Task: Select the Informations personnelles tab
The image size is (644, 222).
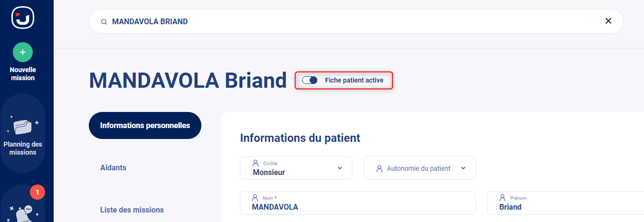Action: 145,126
